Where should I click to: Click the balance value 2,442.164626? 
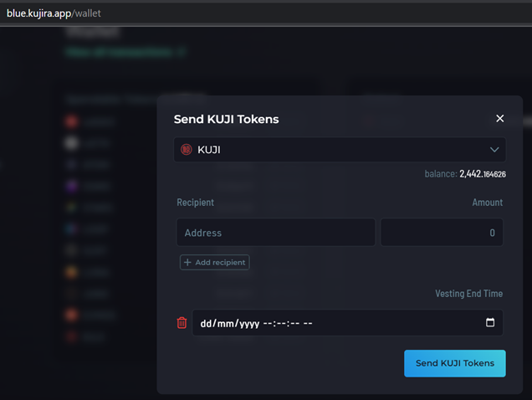pyautogui.click(x=483, y=174)
